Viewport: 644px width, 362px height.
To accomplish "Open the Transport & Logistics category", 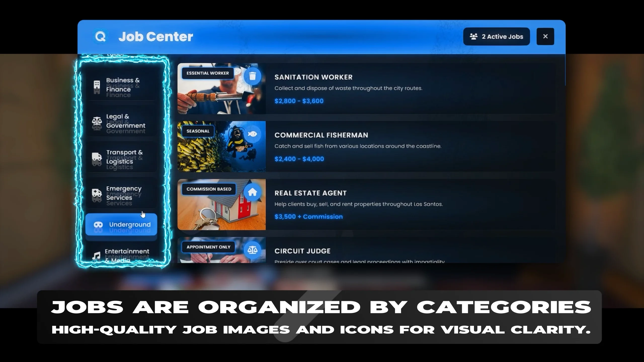I will point(121,157).
